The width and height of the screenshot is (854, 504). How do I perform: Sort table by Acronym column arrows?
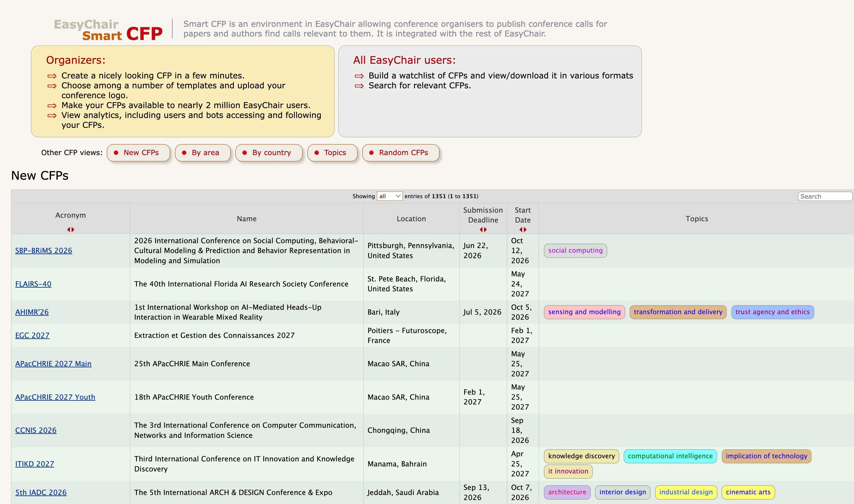(x=71, y=230)
